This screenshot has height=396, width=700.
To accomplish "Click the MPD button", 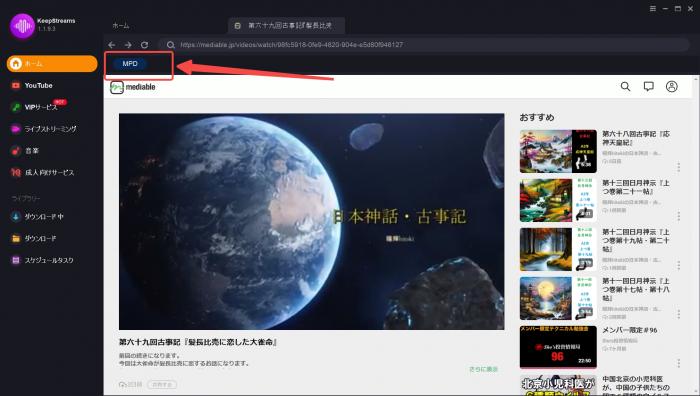I will point(130,64).
